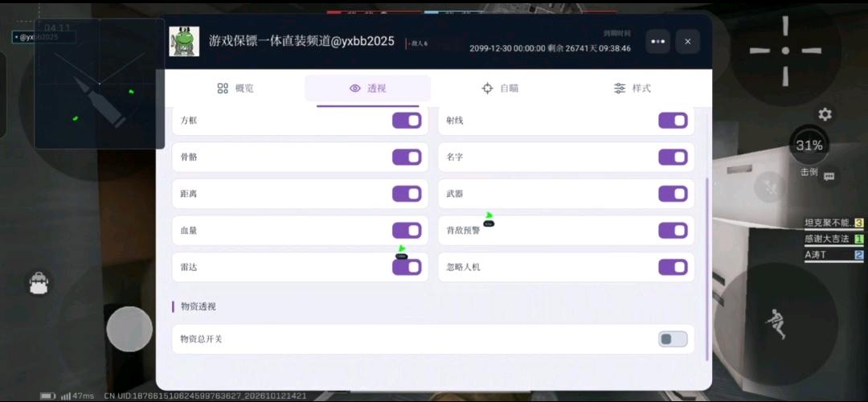Open the three-dots more options button
Image resolution: width=868 pixels, height=402 pixels.
[657, 42]
